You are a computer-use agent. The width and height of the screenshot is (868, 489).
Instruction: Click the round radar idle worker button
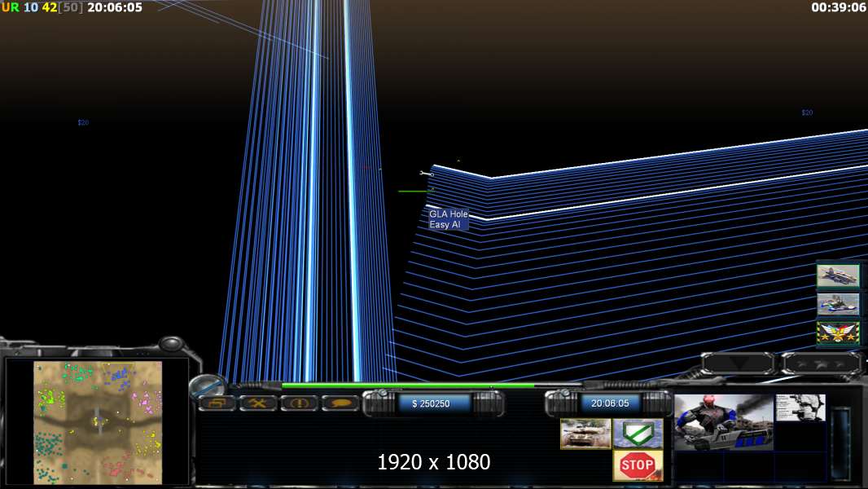[x=208, y=385]
